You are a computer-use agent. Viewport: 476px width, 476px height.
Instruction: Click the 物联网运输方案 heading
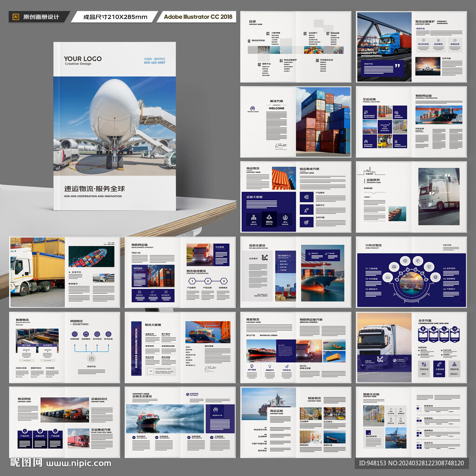pos(311,320)
